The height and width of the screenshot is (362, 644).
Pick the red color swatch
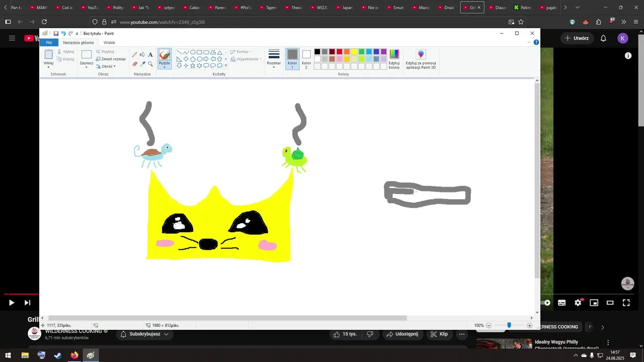coord(340,52)
